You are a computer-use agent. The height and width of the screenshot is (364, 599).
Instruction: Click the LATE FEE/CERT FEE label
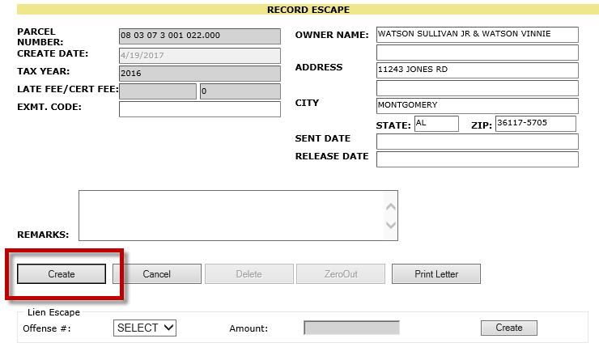tap(68, 89)
